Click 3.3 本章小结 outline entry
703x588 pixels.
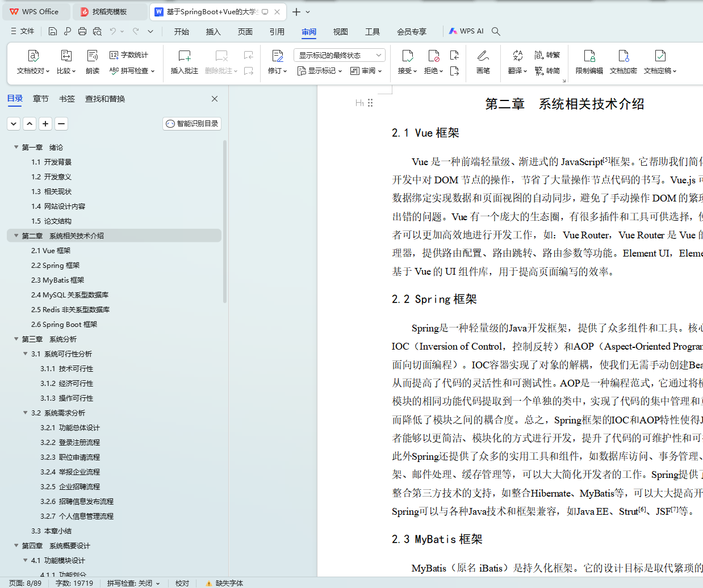(51, 531)
